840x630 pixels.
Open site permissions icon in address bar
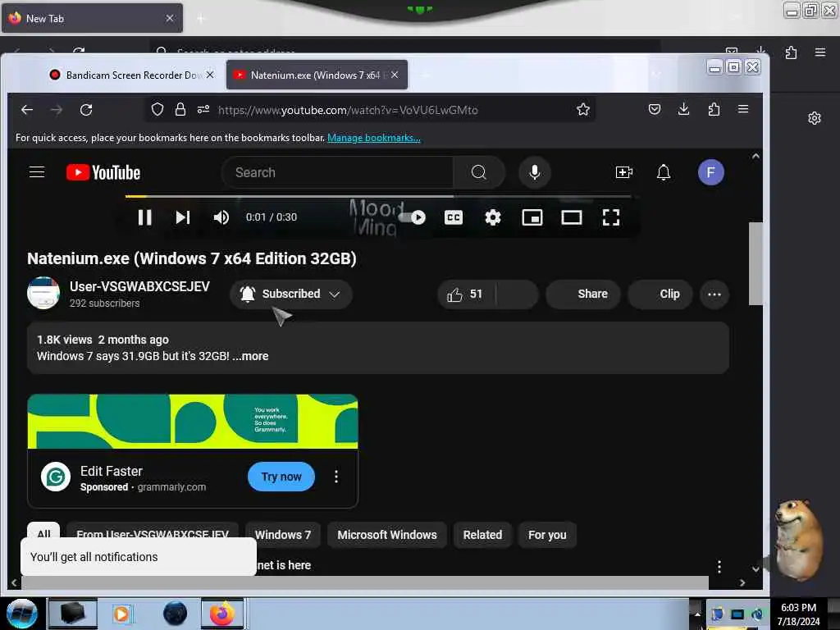(203, 110)
